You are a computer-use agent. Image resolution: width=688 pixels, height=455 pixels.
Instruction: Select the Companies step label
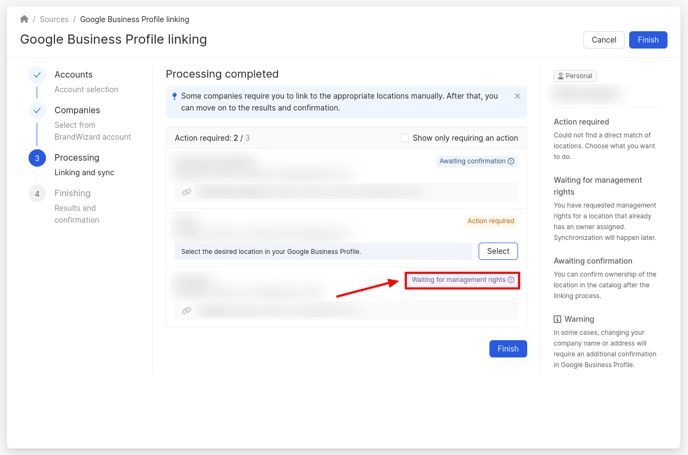click(x=77, y=110)
